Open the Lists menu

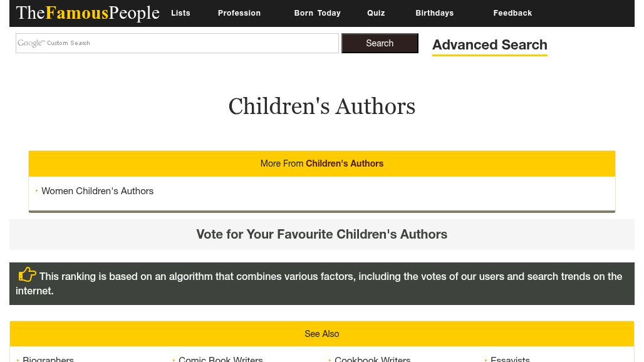tap(180, 13)
